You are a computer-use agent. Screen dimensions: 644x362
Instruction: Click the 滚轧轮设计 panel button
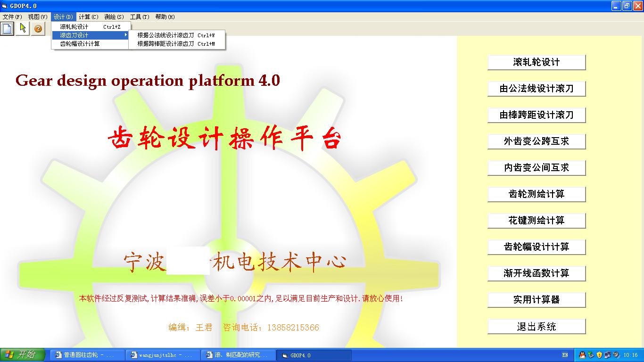537,62
